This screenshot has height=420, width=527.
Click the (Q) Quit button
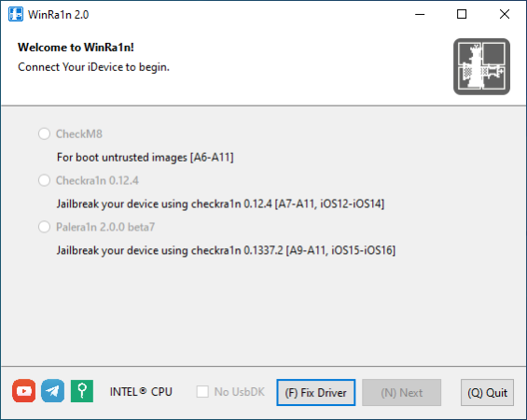[x=487, y=392]
